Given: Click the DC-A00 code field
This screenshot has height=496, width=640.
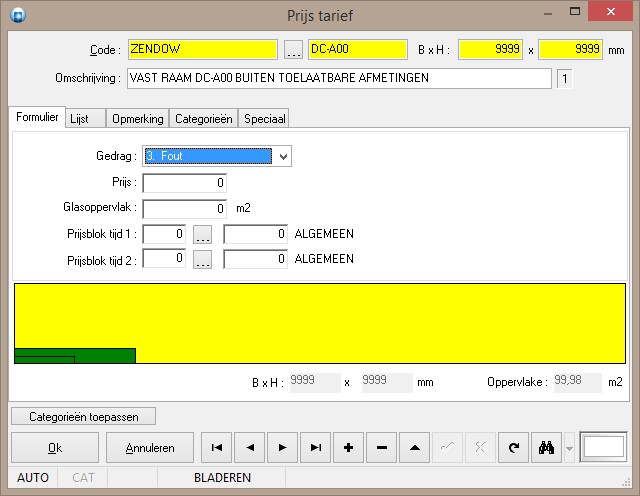Looking at the screenshot, I should [358, 49].
